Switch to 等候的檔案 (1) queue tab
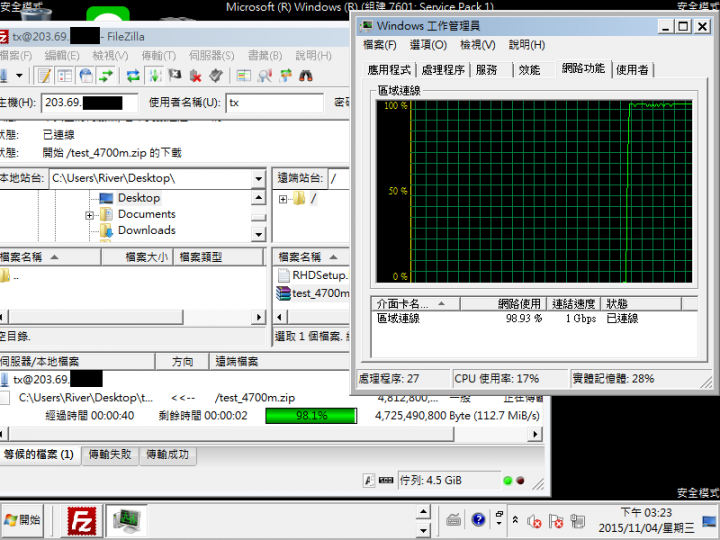Image resolution: width=720 pixels, height=540 pixels. coord(39,455)
